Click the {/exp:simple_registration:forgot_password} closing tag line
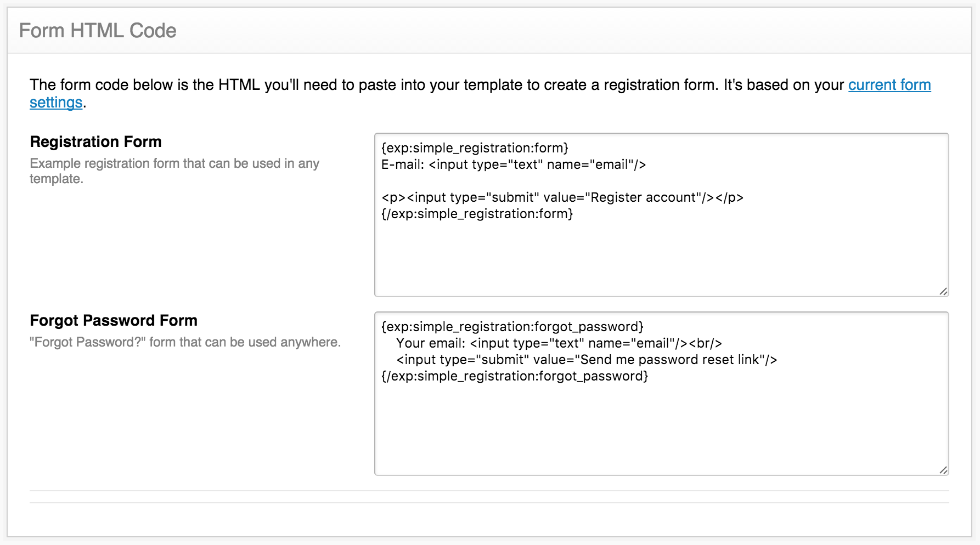980x545 pixels. [515, 376]
